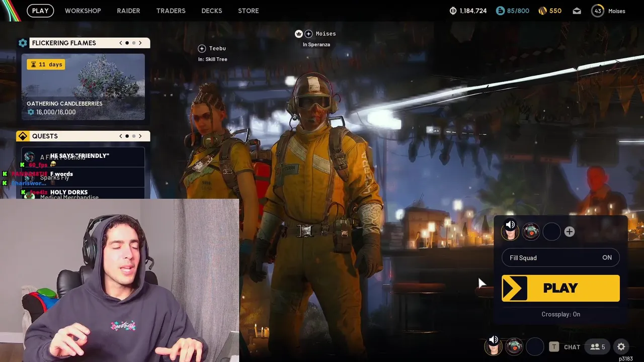Viewport: 644px width, 362px height.
Task: Open the DECKS tab
Action: (x=211, y=11)
